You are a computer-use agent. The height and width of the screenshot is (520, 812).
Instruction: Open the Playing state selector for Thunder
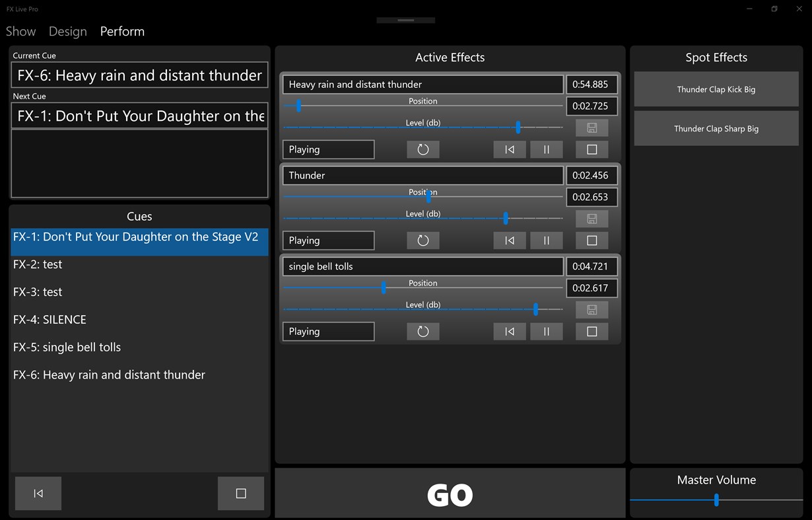(x=328, y=240)
